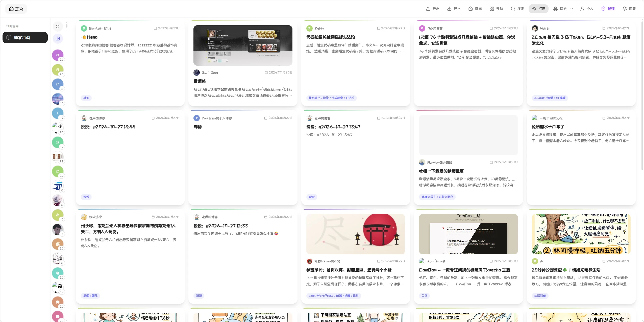Select the 订阅 subscription tab
The width and height of the screenshot is (644, 322).
point(539,9)
